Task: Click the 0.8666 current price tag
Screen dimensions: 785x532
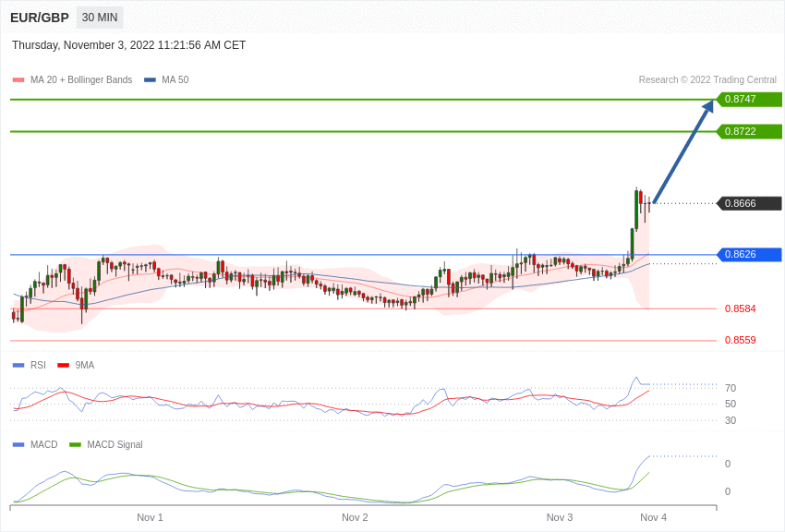Action: click(x=749, y=203)
